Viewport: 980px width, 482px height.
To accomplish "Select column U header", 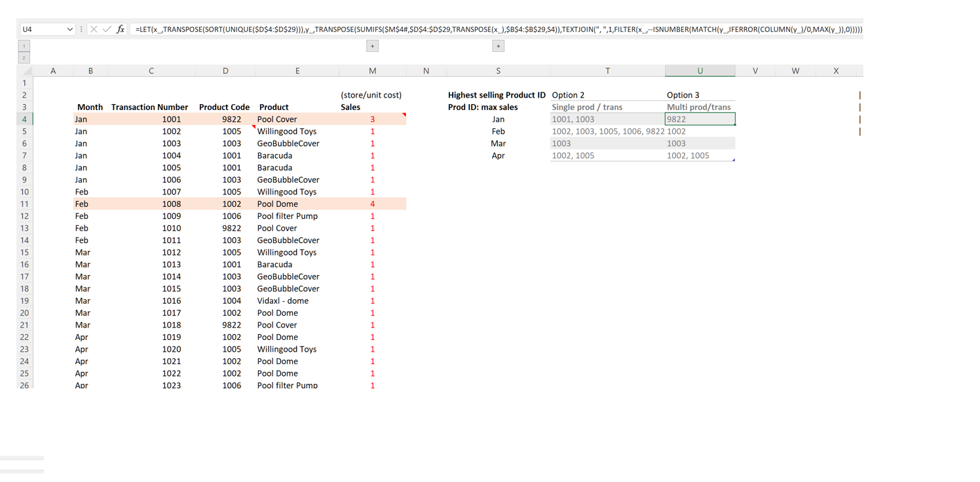I will tap(700, 71).
